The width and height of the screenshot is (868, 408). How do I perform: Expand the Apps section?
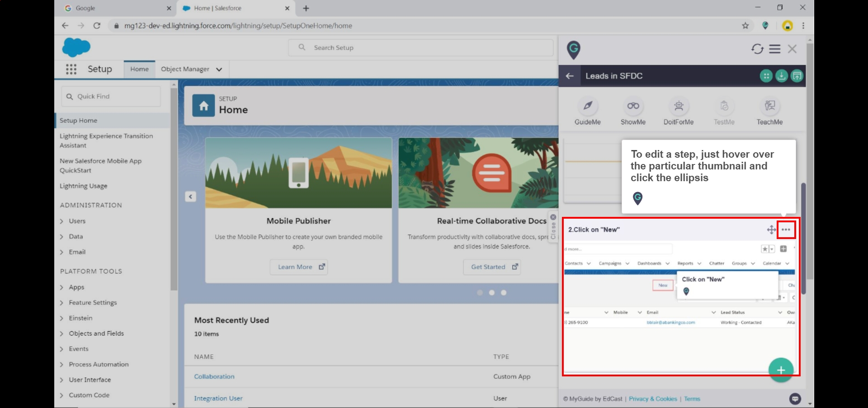click(61, 287)
